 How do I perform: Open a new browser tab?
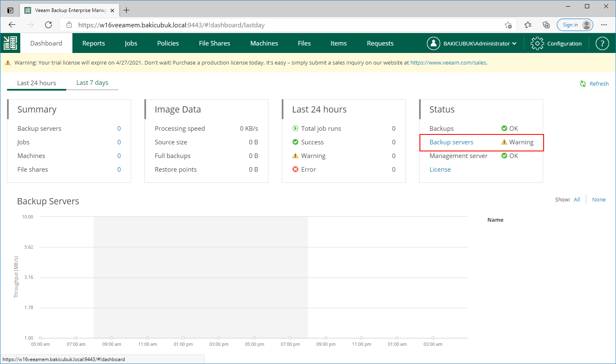(x=127, y=10)
